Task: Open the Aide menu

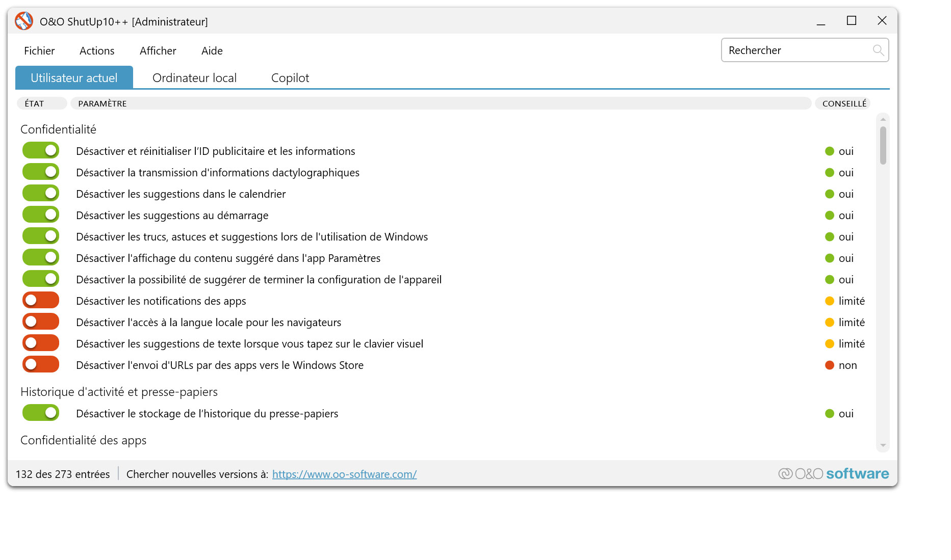Action: coord(212,50)
